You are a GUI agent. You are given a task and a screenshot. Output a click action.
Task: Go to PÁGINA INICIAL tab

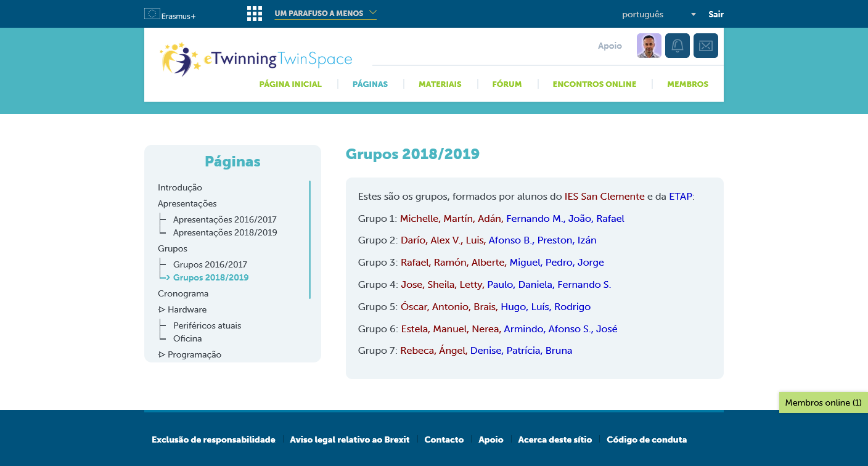click(x=290, y=84)
